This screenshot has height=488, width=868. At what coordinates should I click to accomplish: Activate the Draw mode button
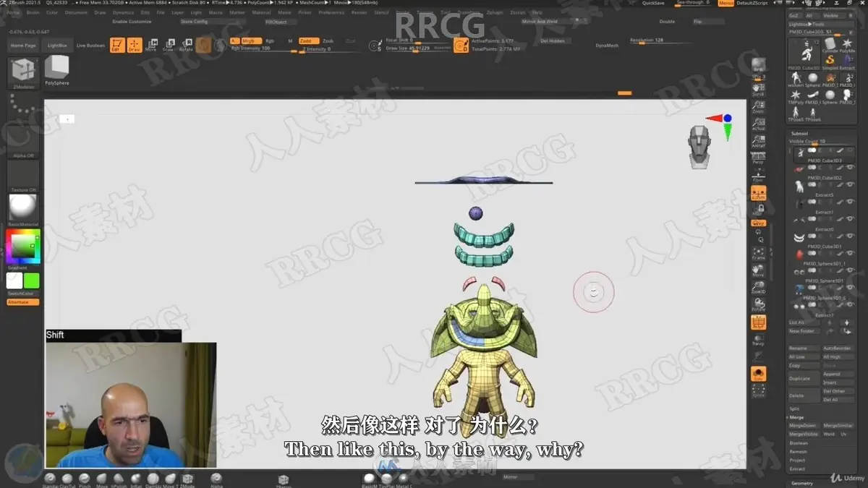click(x=135, y=46)
